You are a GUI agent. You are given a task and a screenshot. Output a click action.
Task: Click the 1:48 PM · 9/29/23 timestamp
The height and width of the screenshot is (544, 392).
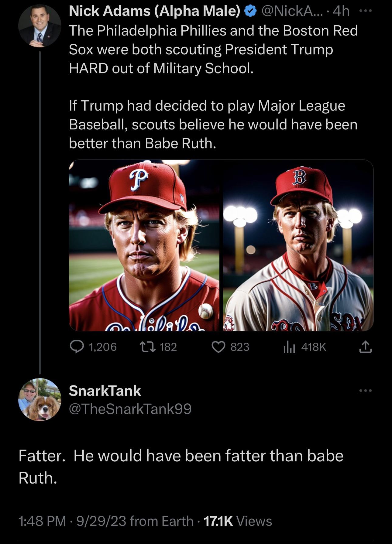[x=72, y=521]
